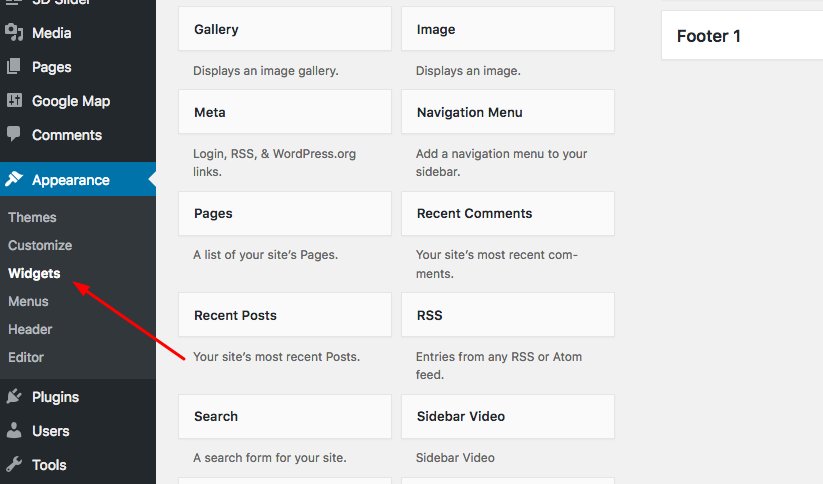The image size is (823, 484).
Task: Click the Plugins plug icon
Action: coord(14,396)
